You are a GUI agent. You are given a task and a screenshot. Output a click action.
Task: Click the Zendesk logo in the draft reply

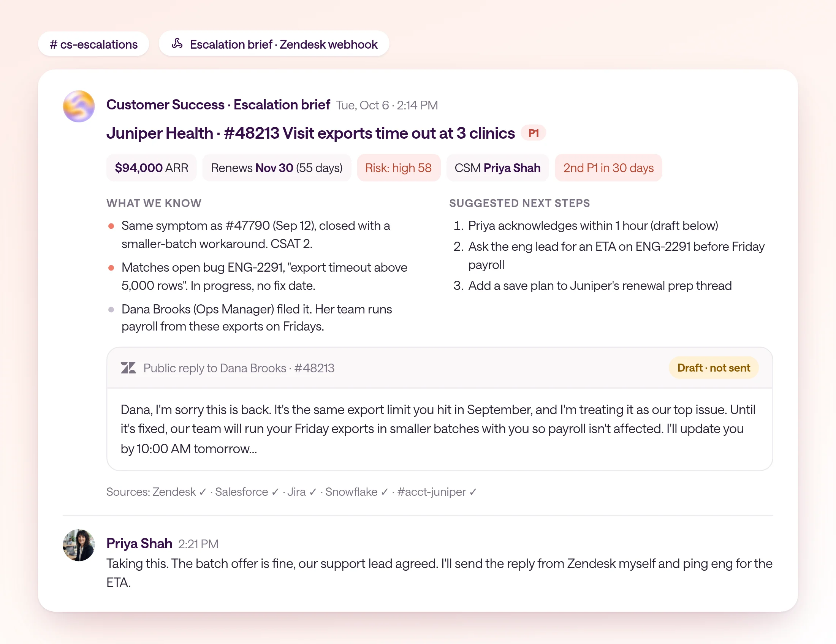coord(128,368)
